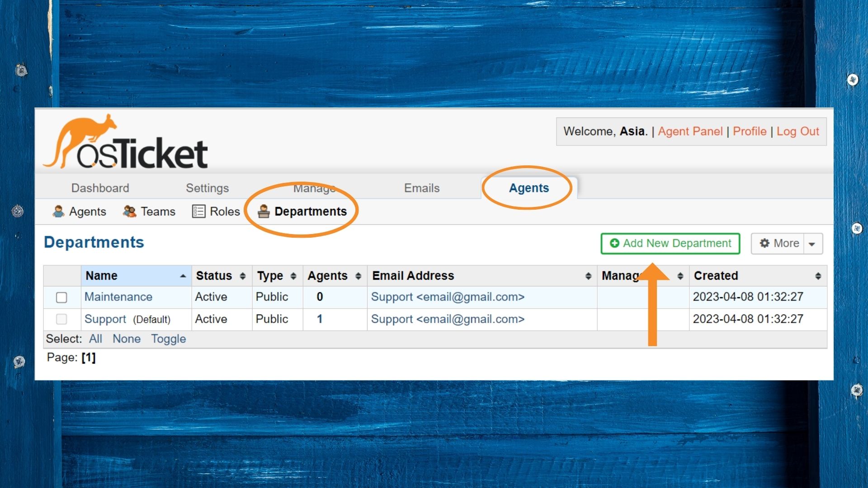Click the Departments sub-nav icon
The width and height of the screenshot is (868, 488).
pyautogui.click(x=264, y=211)
